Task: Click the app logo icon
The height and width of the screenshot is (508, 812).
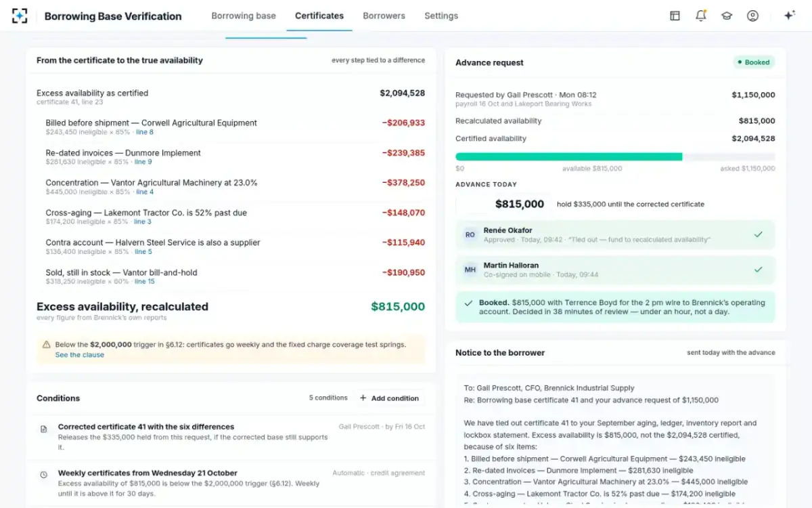Action: coord(20,16)
